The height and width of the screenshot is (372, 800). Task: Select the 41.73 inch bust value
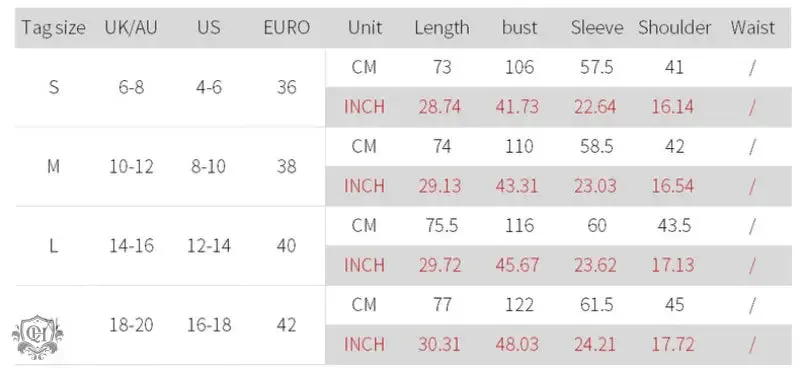(517, 107)
